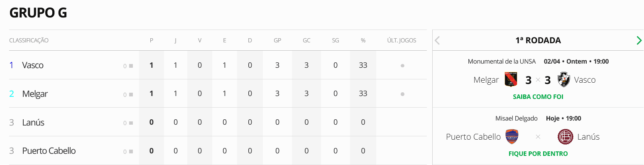Click the Puerto Cabello club crest
This screenshot has width=644, height=165.
pos(512,136)
